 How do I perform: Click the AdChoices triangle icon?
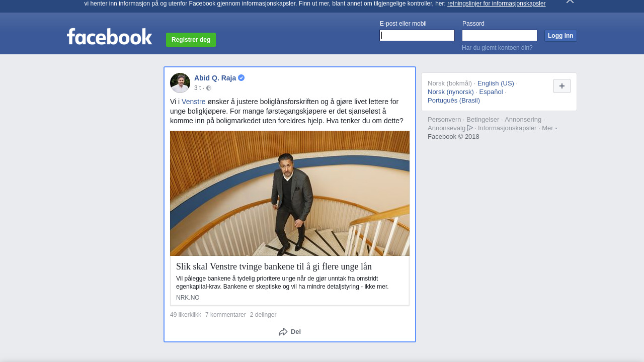pos(470,128)
